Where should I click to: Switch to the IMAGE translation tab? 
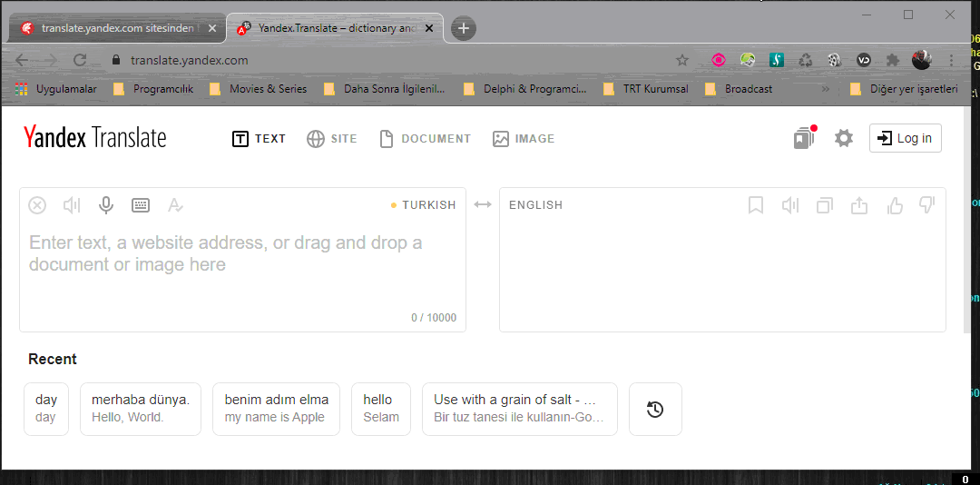(524, 139)
